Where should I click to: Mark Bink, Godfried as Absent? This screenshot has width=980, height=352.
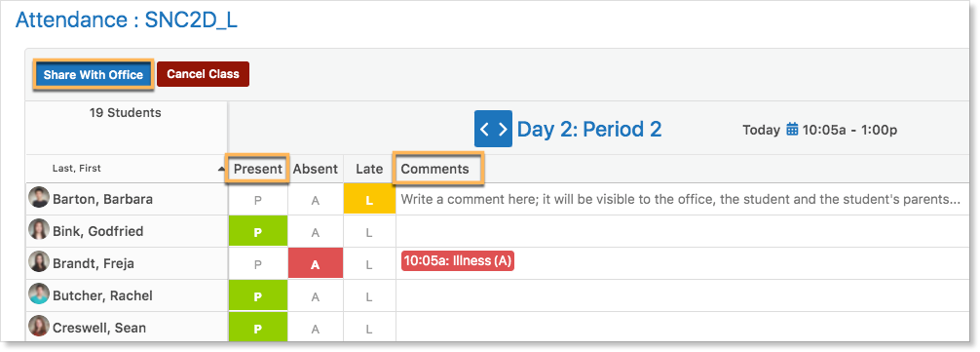click(316, 233)
